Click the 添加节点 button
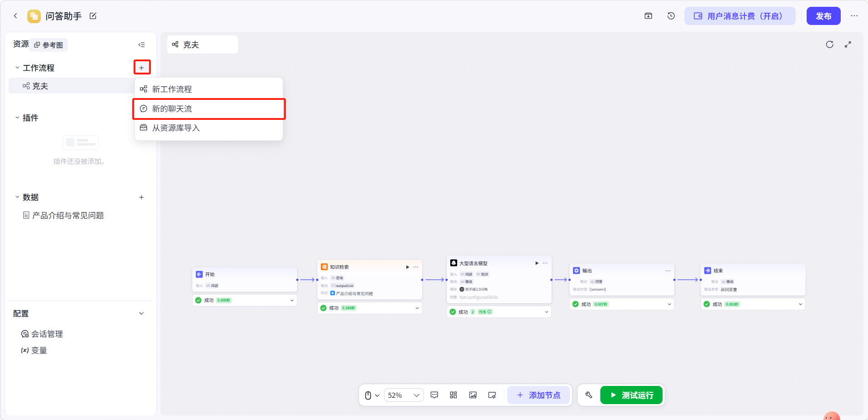868x420 pixels. click(539, 395)
